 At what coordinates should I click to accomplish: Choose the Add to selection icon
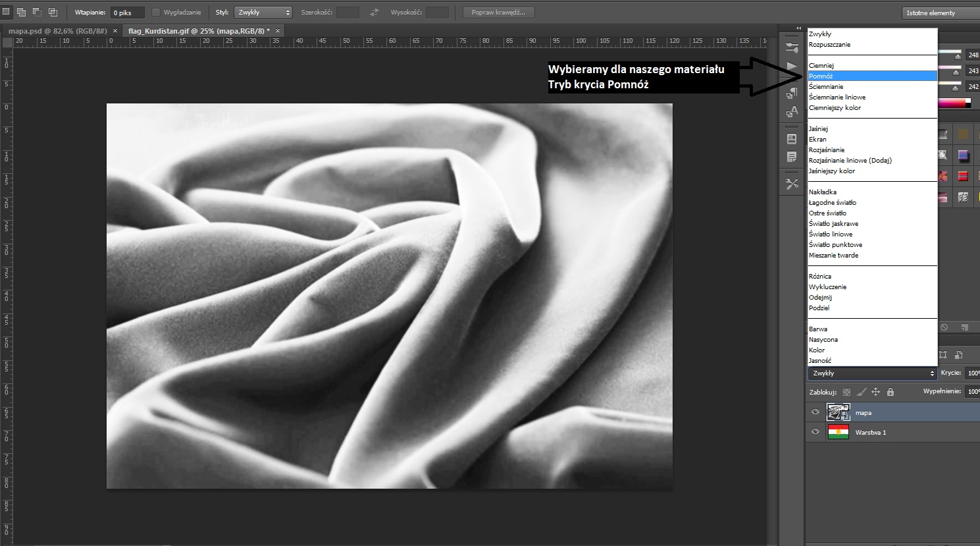point(21,12)
